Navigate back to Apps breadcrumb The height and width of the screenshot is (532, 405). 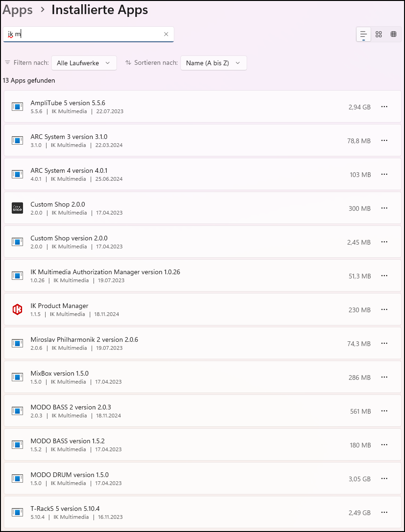[18, 10]
